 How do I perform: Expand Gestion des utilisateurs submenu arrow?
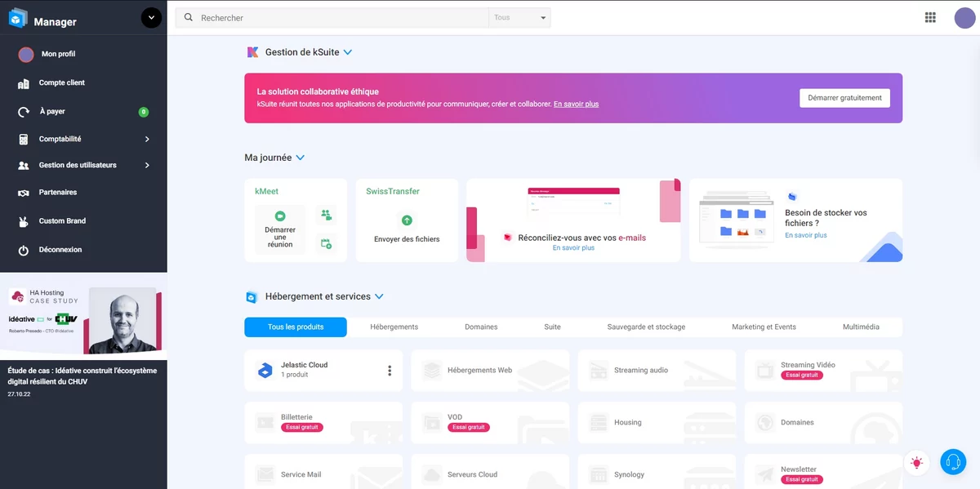[x=147, y=166]
